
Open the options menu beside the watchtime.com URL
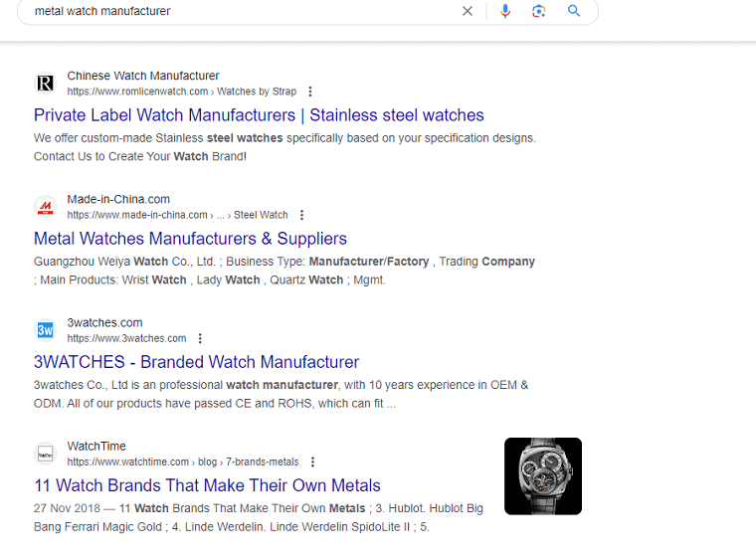tap(312, 462)
